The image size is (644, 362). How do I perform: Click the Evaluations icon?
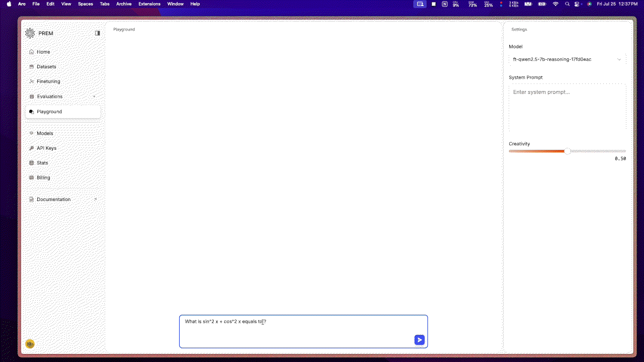32,97
